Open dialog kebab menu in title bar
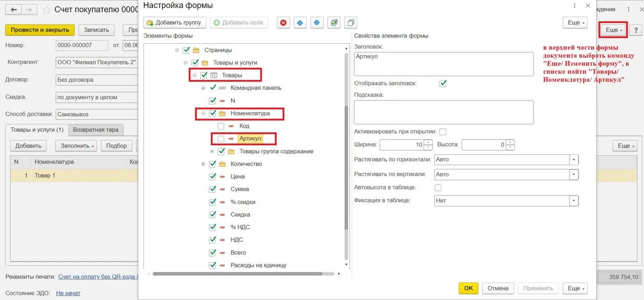 point(575,6)
